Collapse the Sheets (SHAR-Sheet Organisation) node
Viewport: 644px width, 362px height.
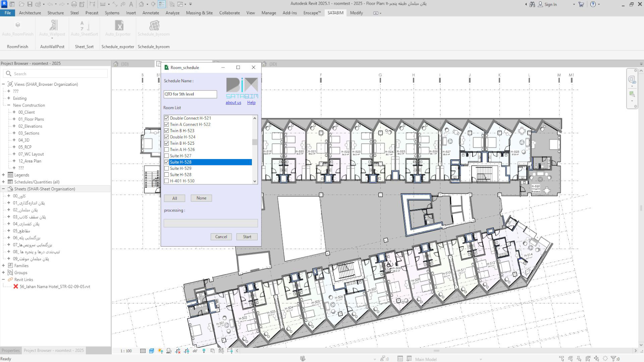click(3, 189)
